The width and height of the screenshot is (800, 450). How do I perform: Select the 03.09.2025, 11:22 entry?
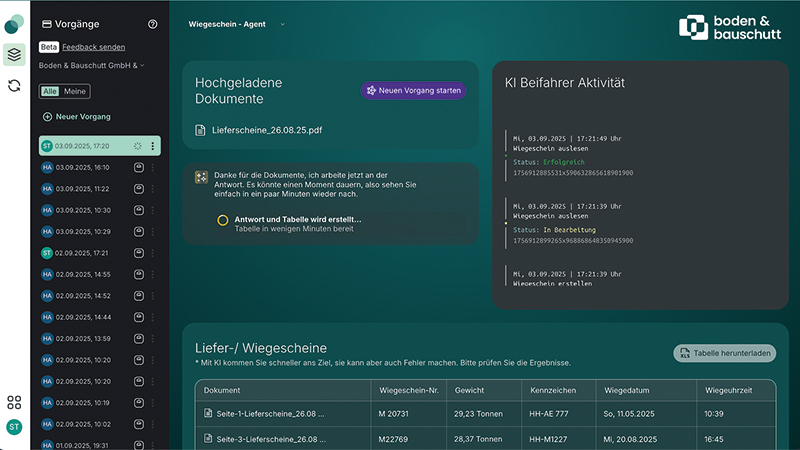[x=85, y=189]
